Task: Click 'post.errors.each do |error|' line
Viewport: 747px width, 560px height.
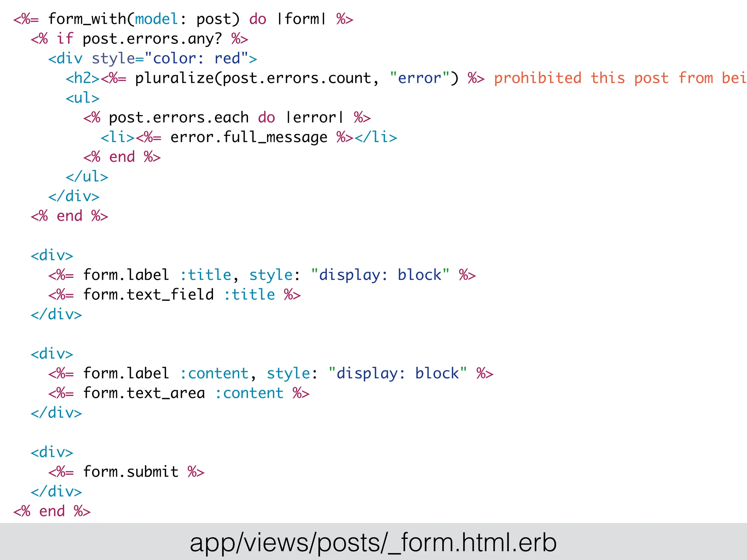Action: (x=227, y=117)
